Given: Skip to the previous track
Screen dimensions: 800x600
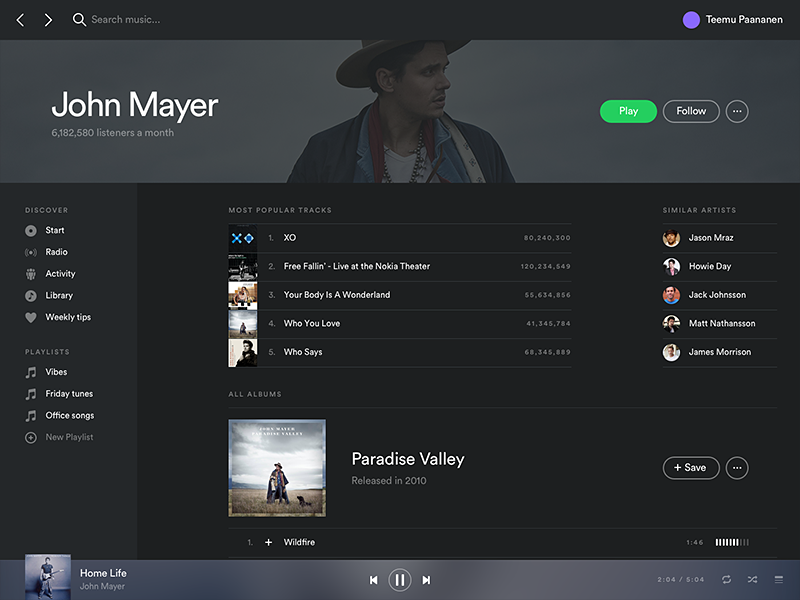Looking at the screenshot, I should [x=374, y=580].
